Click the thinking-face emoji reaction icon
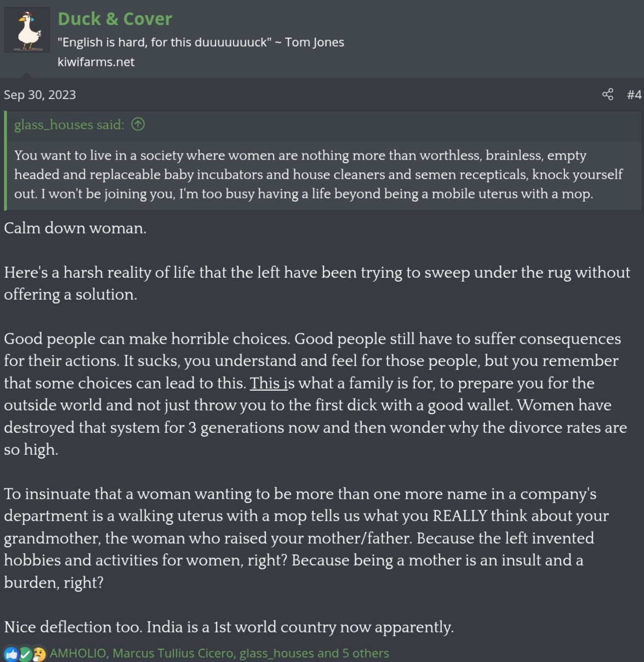Image resolution: width=644 pixels, height=662 pixels. 39,653
